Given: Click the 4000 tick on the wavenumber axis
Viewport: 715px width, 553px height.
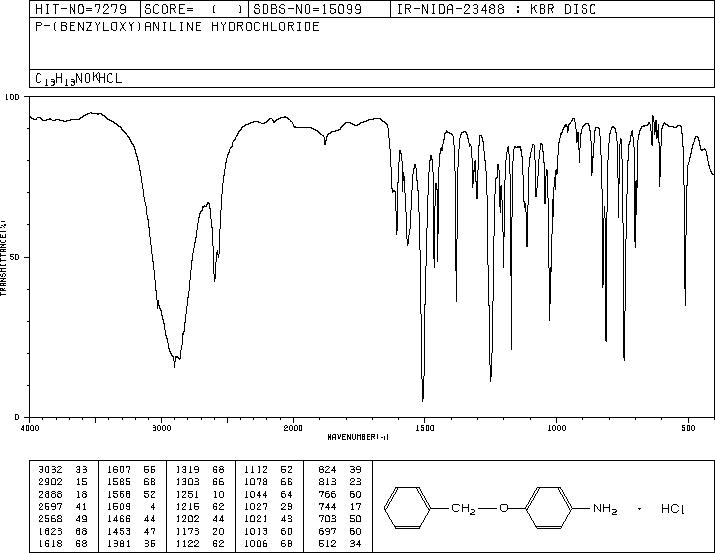Looking at the screenshot, I should (30, 428).
